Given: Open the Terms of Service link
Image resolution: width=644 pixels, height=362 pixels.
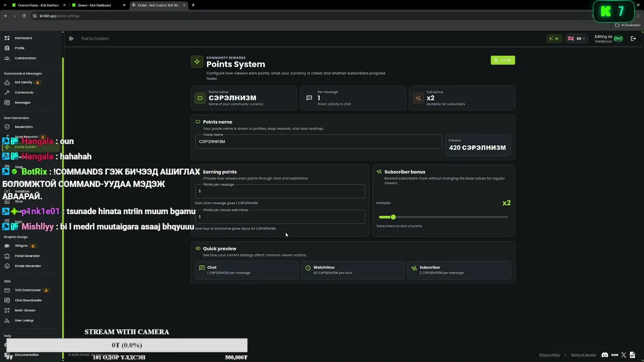Looking at the screenshot, I should (x=583, y=355).
